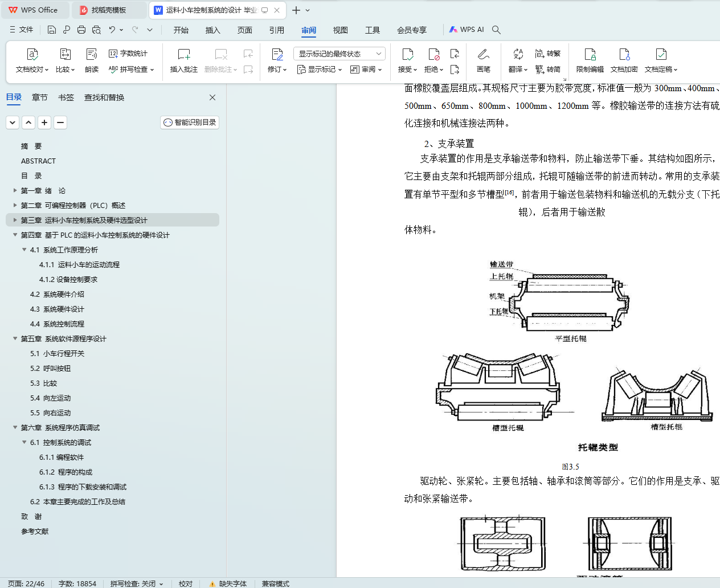Click the 翻译 translate icon

(518, 54)
